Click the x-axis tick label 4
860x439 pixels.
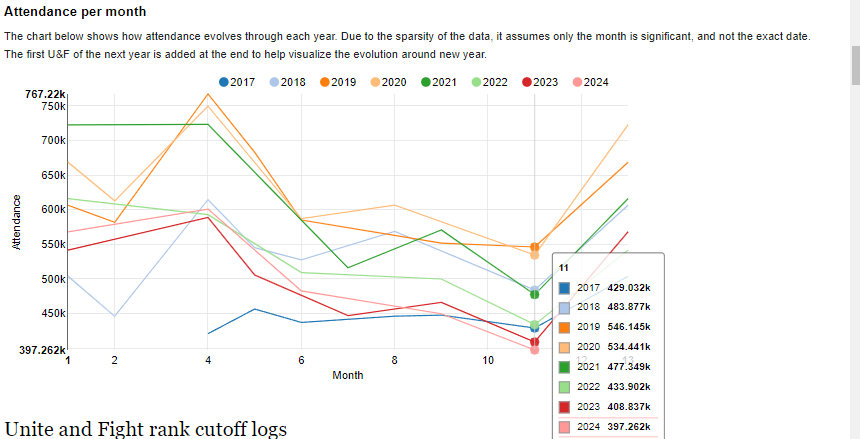coord(208,361)
